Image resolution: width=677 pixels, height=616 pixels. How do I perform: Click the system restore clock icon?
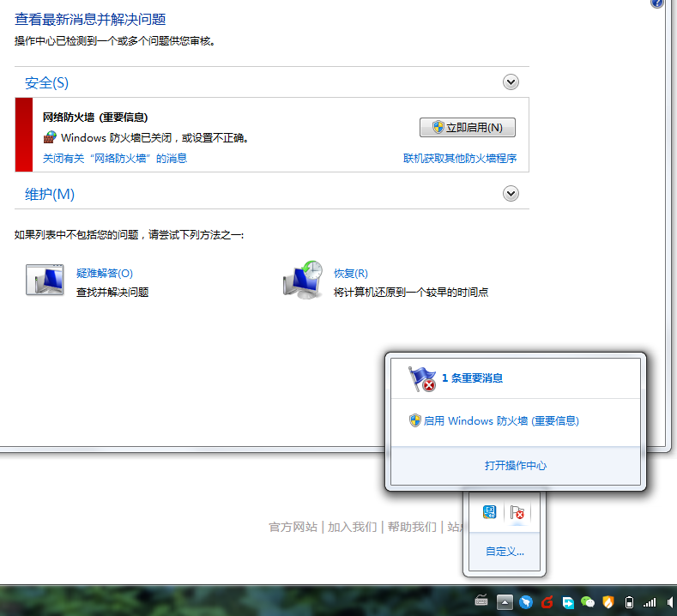303,280
